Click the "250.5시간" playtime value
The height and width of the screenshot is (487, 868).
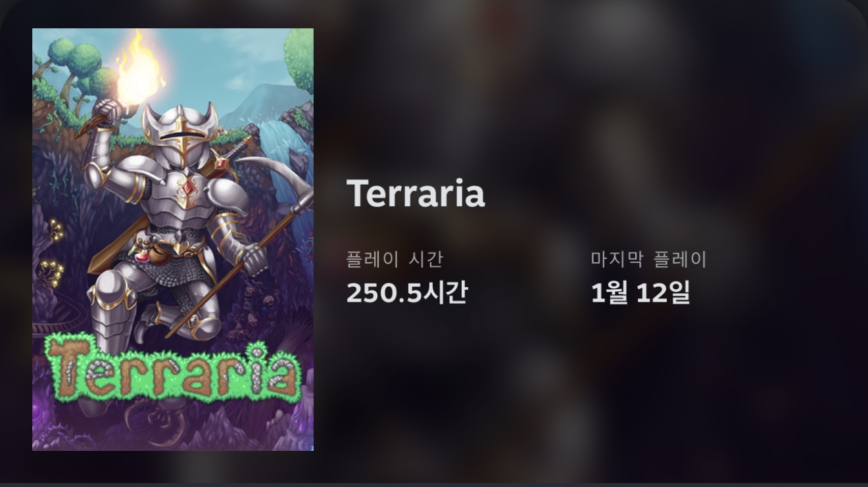[x=406, y=292]
